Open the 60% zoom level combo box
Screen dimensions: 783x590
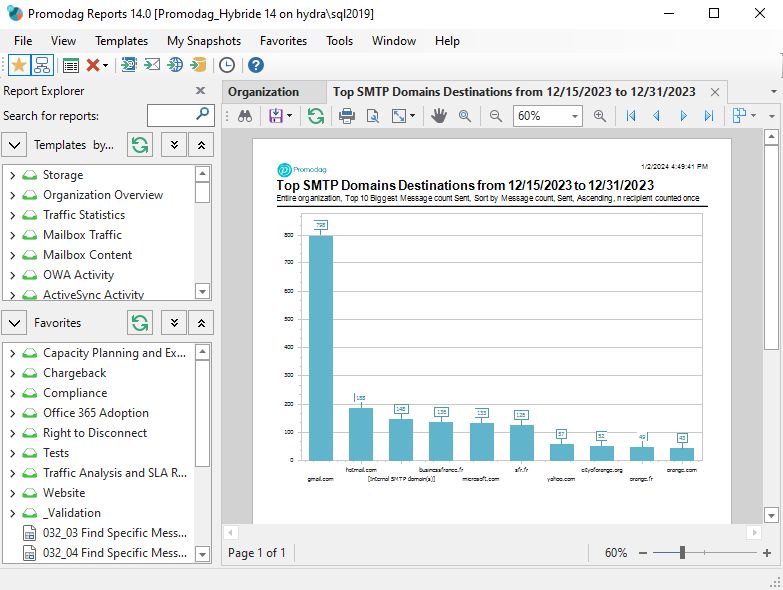coord(548,116)
